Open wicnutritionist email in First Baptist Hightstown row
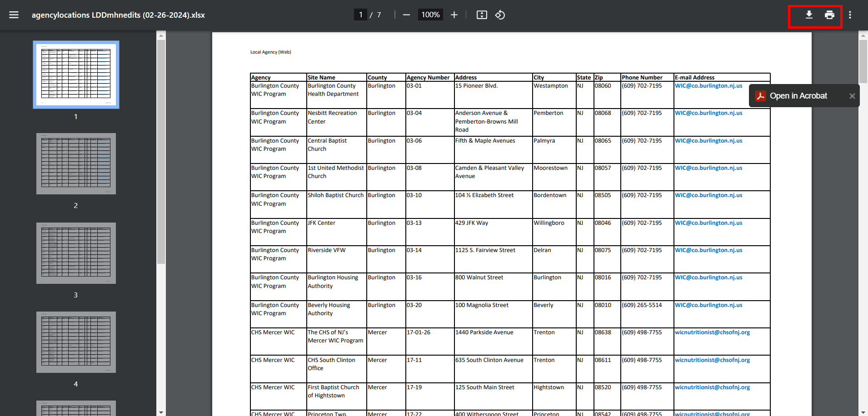868x416 pixels. click(x=712, y=387)
